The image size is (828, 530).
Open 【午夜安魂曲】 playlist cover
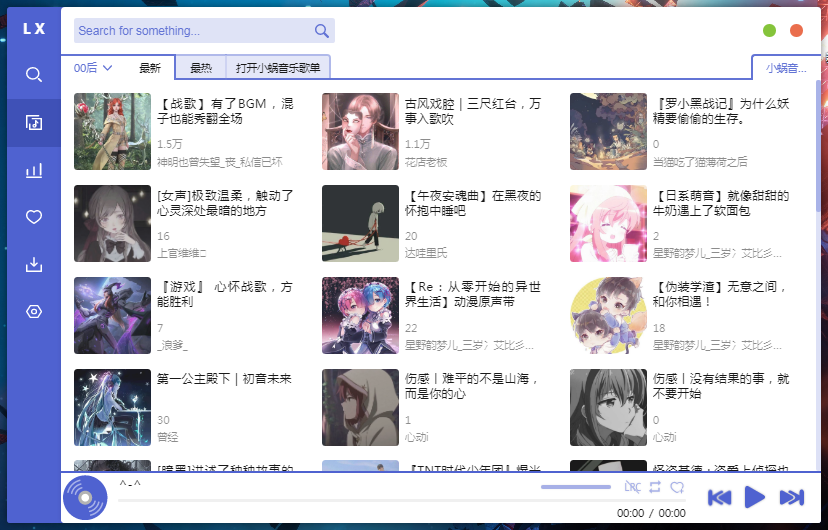click(360, 223)
